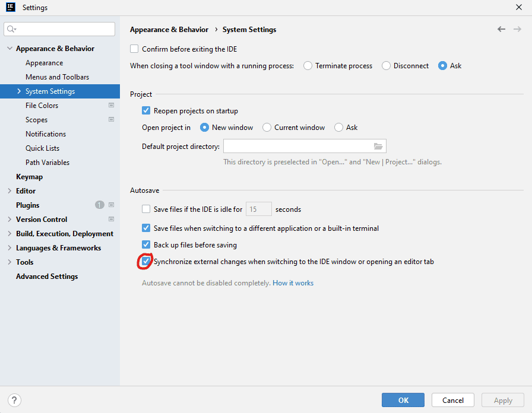Select Scopes in the sidebar
This screenshot has width=532, height=413.
click(x=36, y=120)
